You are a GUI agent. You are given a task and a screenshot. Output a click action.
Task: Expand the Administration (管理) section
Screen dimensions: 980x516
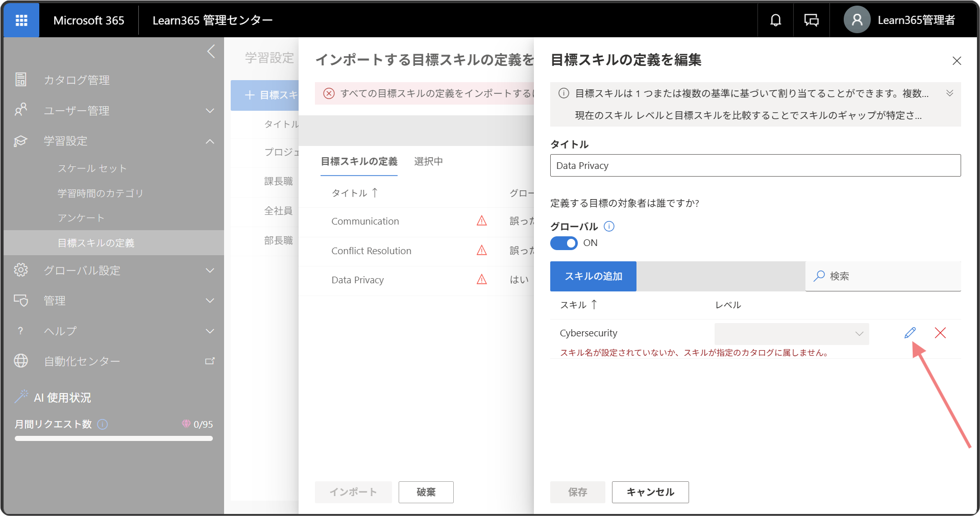[210, 300]
